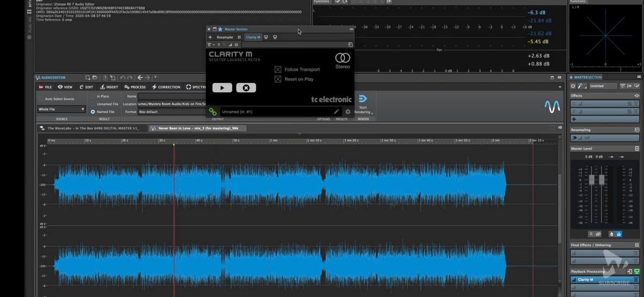Click the Format field showing Wav default

click(172, 112)
